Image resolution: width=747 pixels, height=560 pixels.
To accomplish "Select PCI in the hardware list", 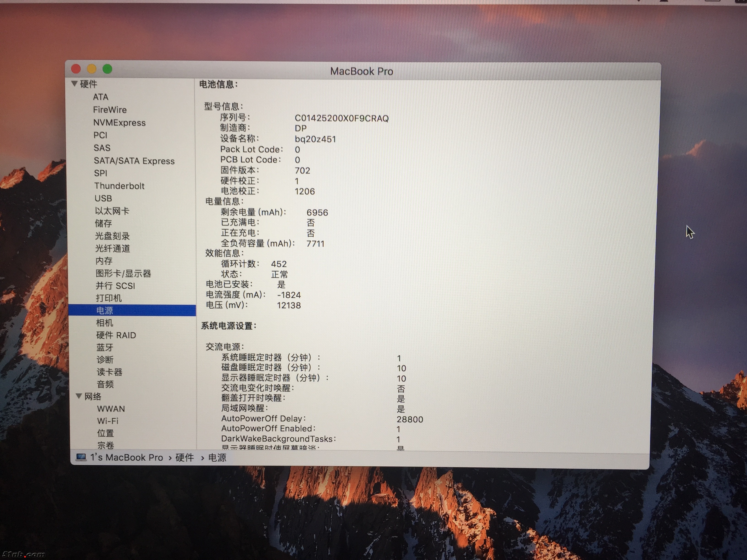I will 100,135.
